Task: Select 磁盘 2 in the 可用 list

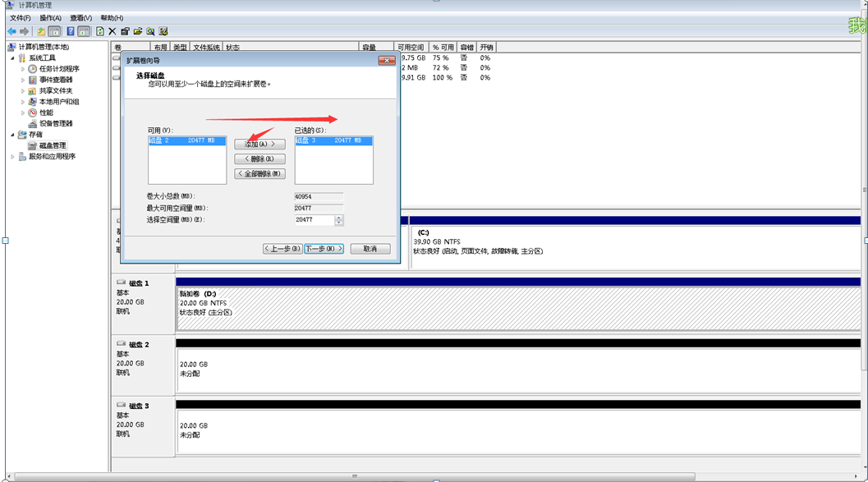Action: [186, 141]
